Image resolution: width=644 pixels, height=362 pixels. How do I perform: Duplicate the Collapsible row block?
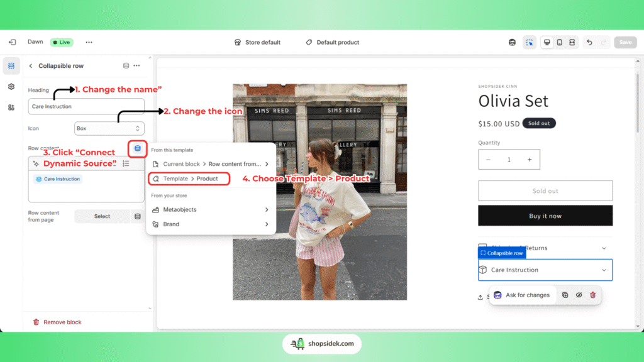(565, 295)
